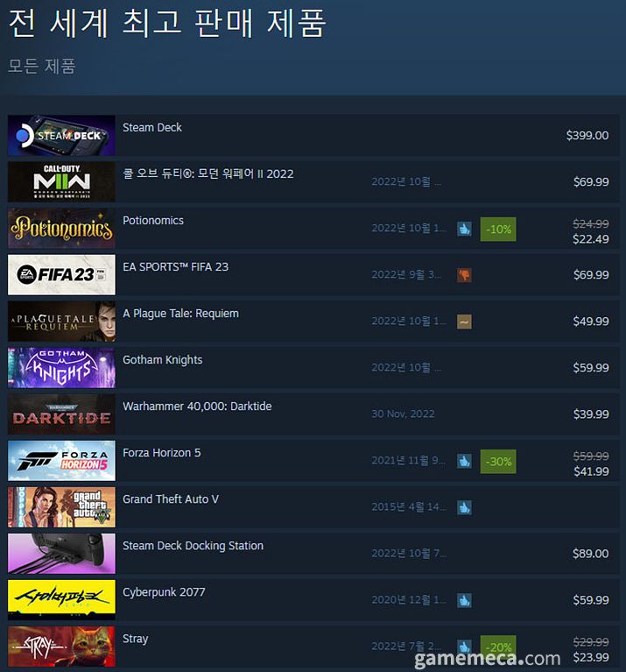The width and height of the screenshot is (626, 672).
Task: Click the thumbs-up icon for Forza Horizon 5
Action: click(464, 461)
